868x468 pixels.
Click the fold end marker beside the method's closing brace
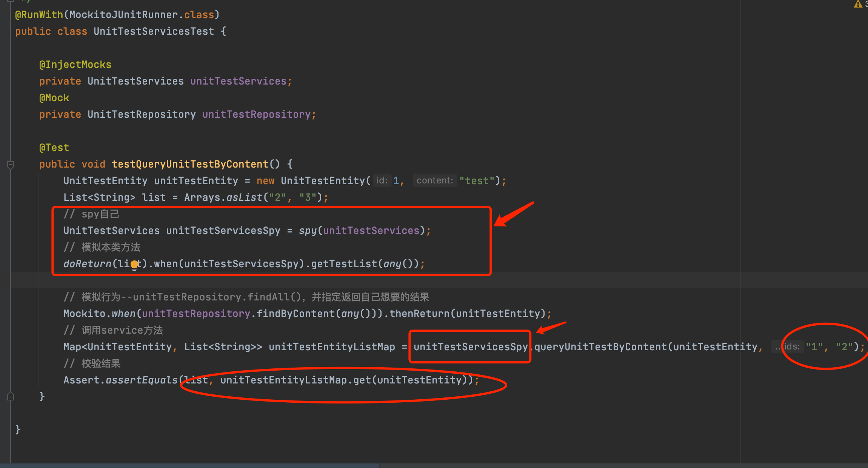(11, 396)
